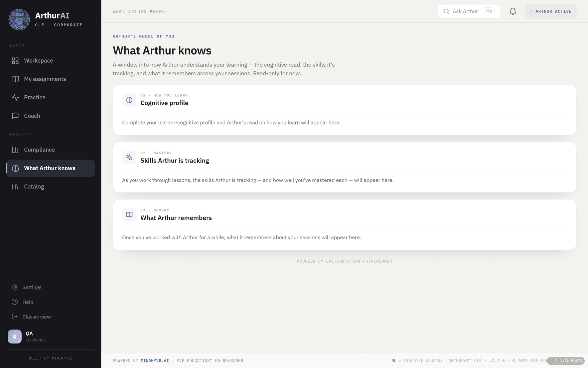
Task: Click the Coach chat bubble icon
Action: (15, 116)
